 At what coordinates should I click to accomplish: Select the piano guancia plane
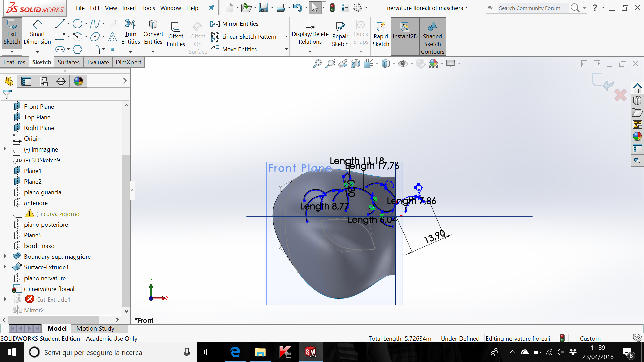(43, 192)
